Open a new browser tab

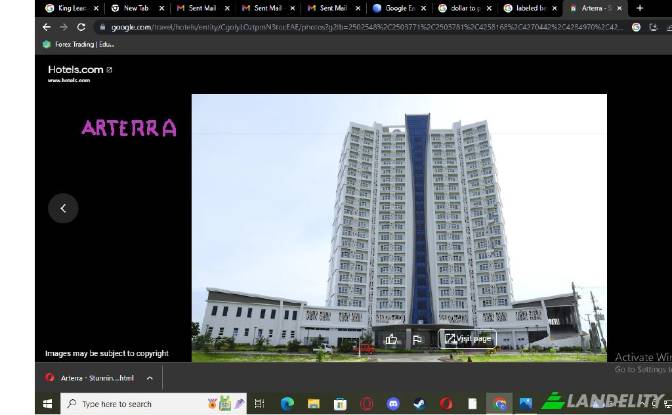(640, 8)
